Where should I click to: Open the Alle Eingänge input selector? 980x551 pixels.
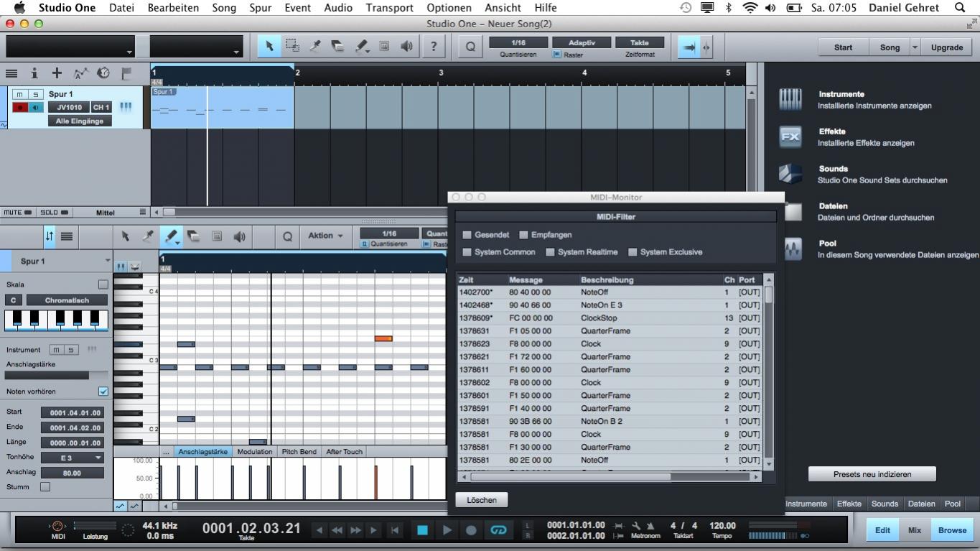pyautogui.click(x=80, y=121)
